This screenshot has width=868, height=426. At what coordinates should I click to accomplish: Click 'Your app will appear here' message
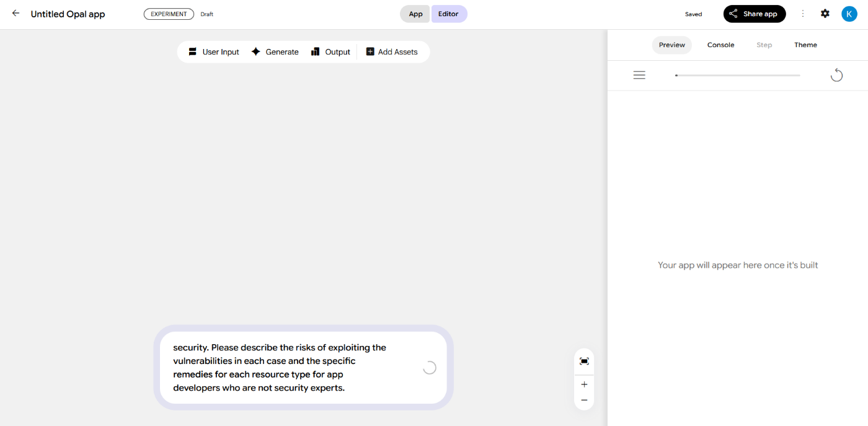[738, 265]
